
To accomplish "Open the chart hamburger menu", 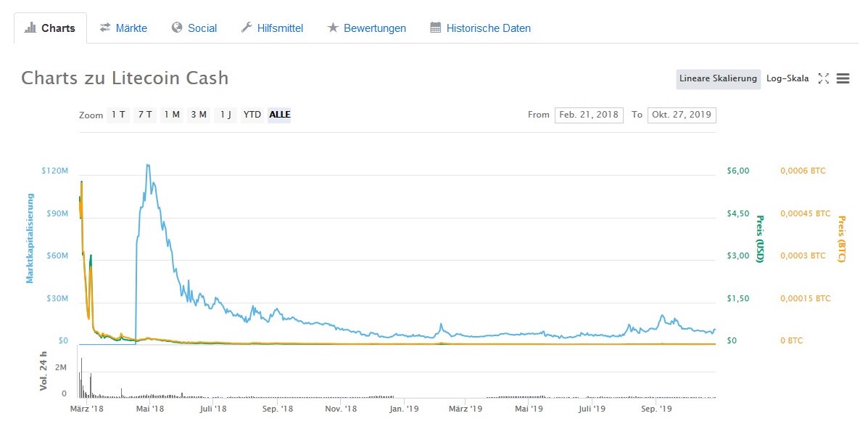I will click(x=843, y=78).
